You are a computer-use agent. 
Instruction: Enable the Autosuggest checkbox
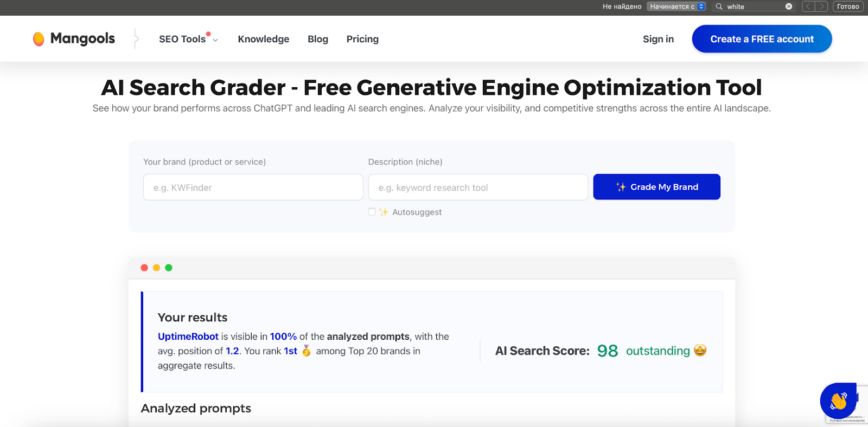(x=372, y=212)
